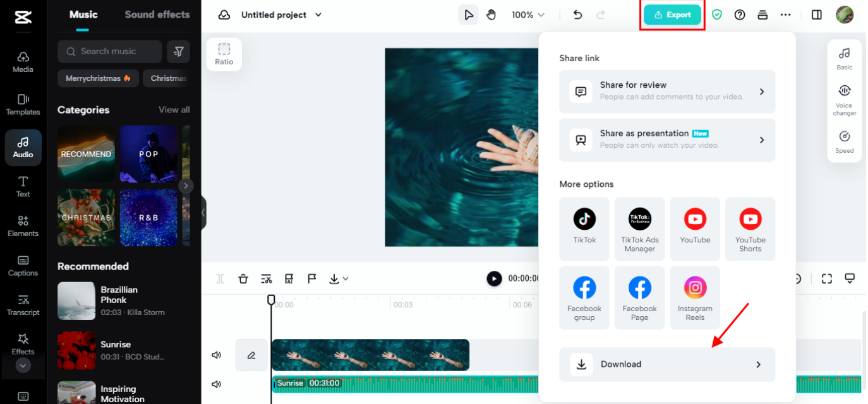Switch to the Music tab
Screen dimensions: 868x404
83,15
